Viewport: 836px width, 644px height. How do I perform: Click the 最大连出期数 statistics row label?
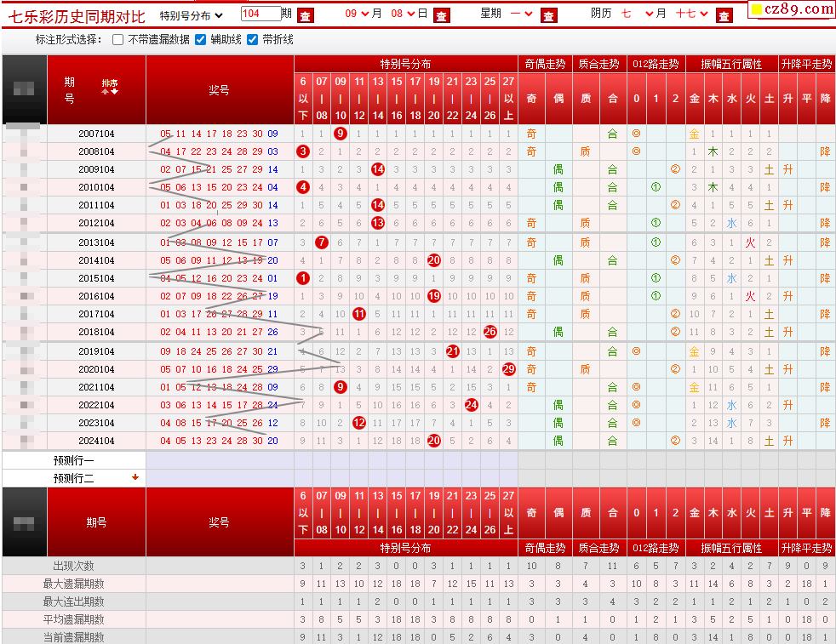(x=73, y=601)
